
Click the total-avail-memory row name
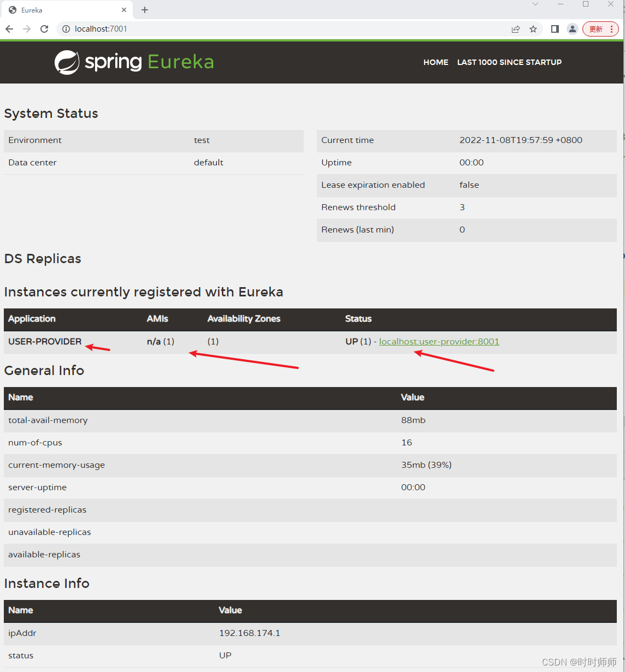(x=48, y=420)
